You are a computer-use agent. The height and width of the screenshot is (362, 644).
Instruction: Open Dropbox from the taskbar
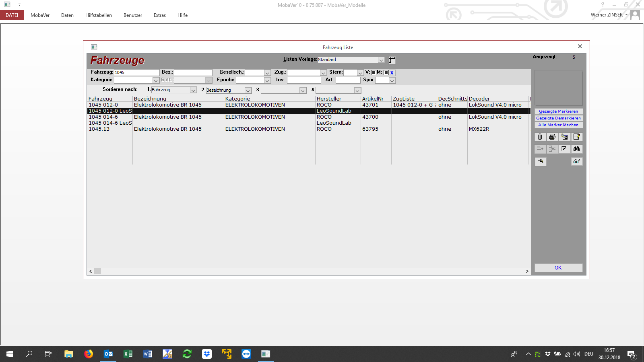pyautogui.click(x=207, y=354)
